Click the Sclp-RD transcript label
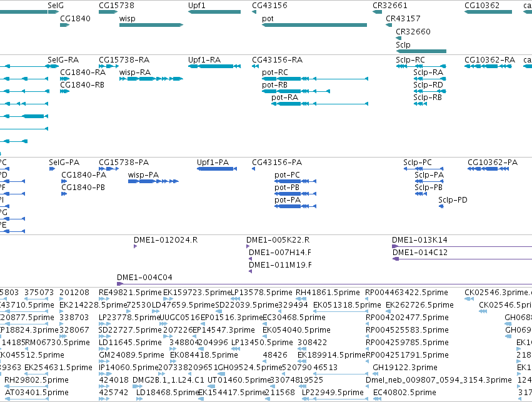This screenshot has height=402, width=532. tap(428, 85)
